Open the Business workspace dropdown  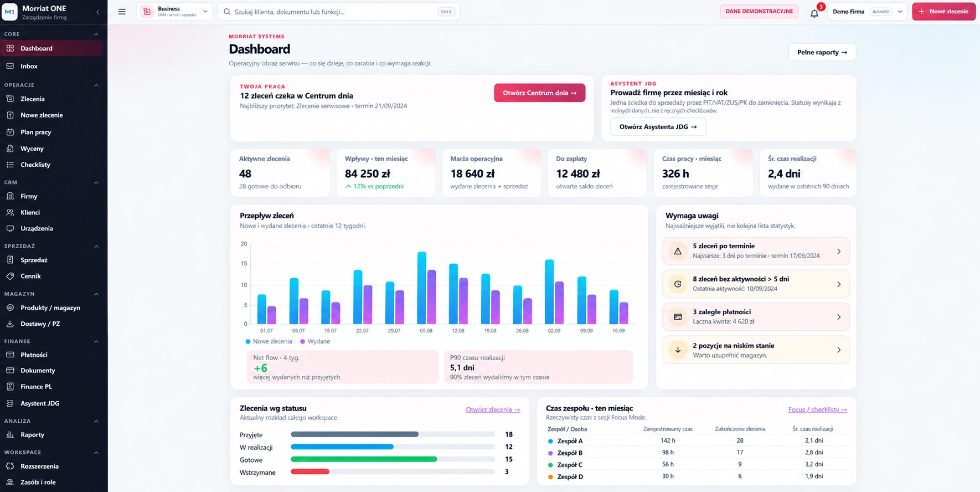click(174, 12)
